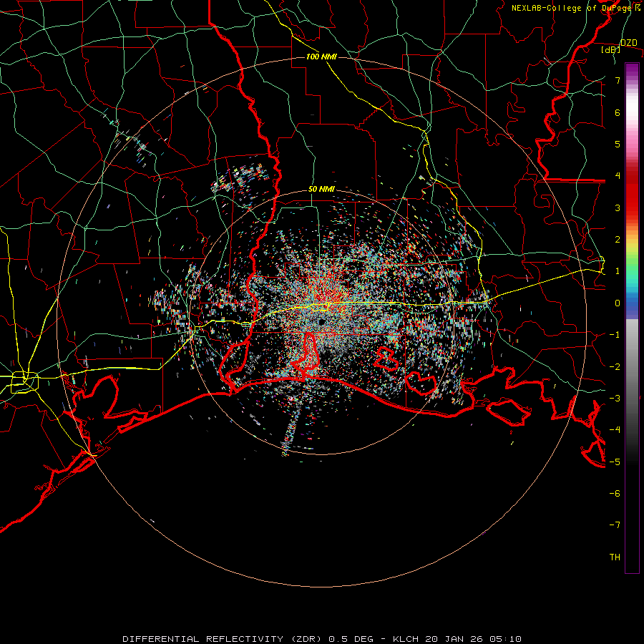This screenshot has width=644, height=644.
Task: Click the "-1" label on color scale
Action: pos(615,335)
